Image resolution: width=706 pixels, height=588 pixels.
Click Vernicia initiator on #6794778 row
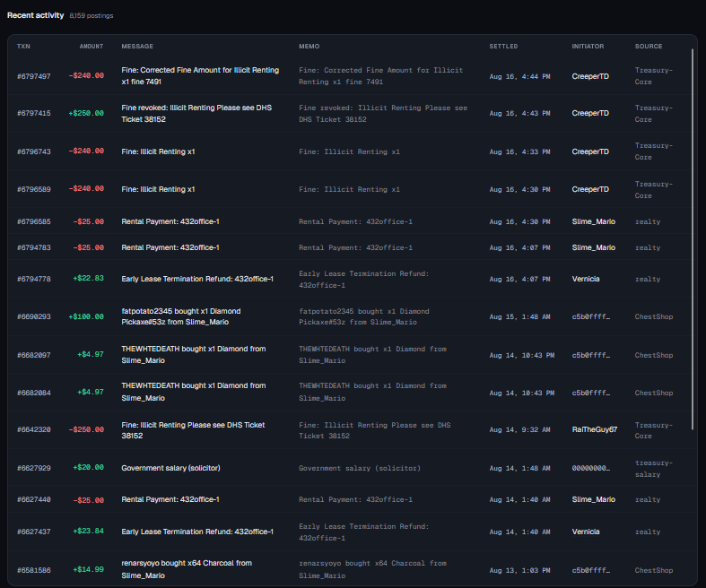pyautogui.click(x=585, y=279)
